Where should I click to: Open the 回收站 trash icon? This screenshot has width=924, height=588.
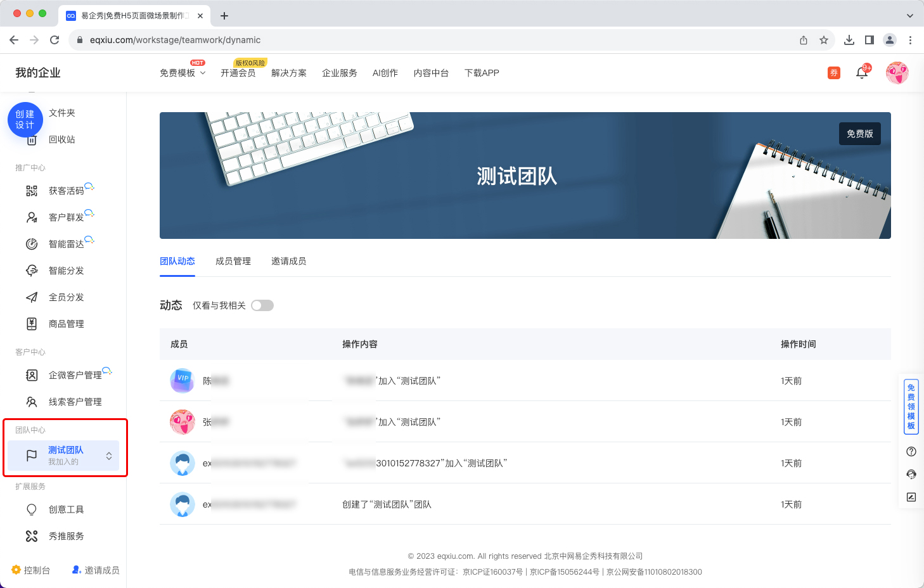click(x=32, y=140)
